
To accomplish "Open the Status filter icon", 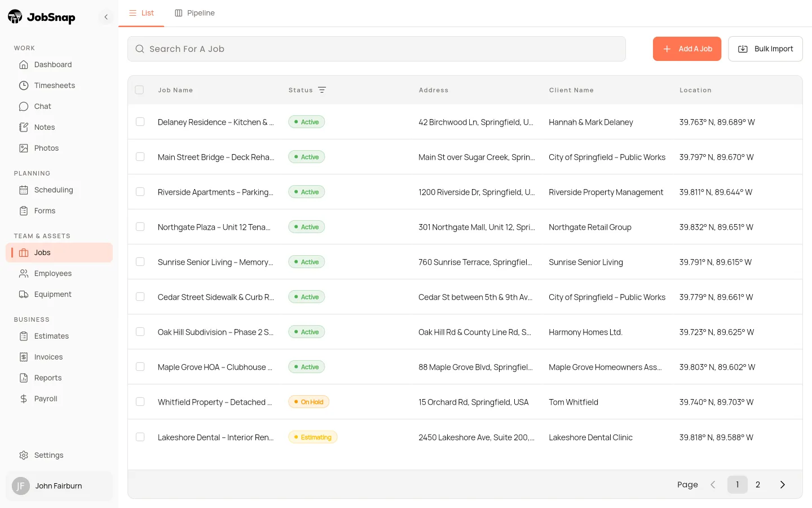I will click(322, 90).
